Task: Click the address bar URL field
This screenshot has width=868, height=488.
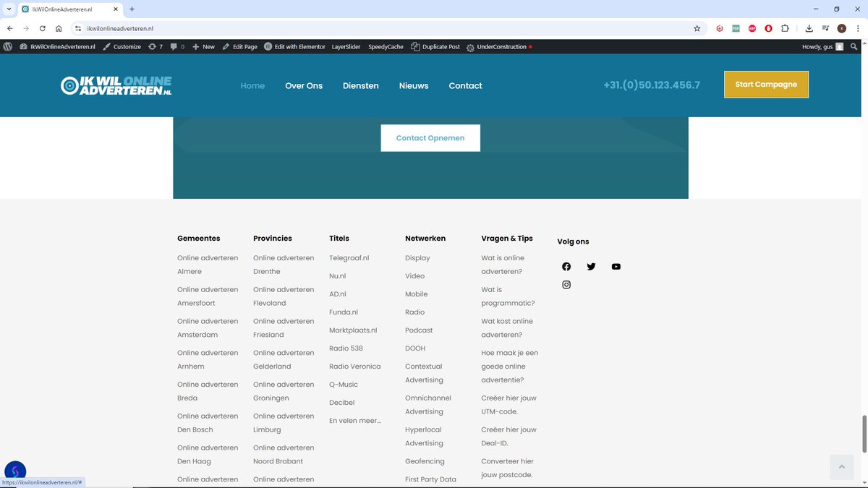Action: click(x=383, y=28)
